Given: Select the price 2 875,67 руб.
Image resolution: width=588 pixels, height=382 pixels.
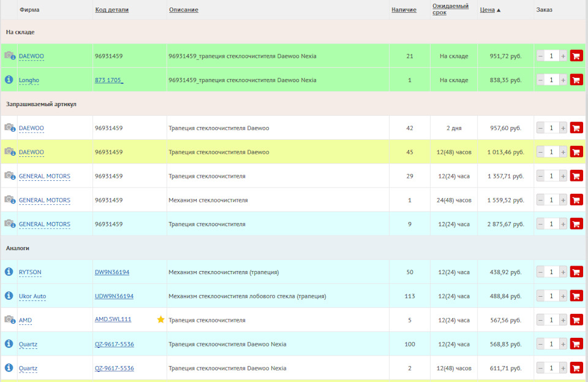Looking at the screenshot, I should tap(505, 224).
